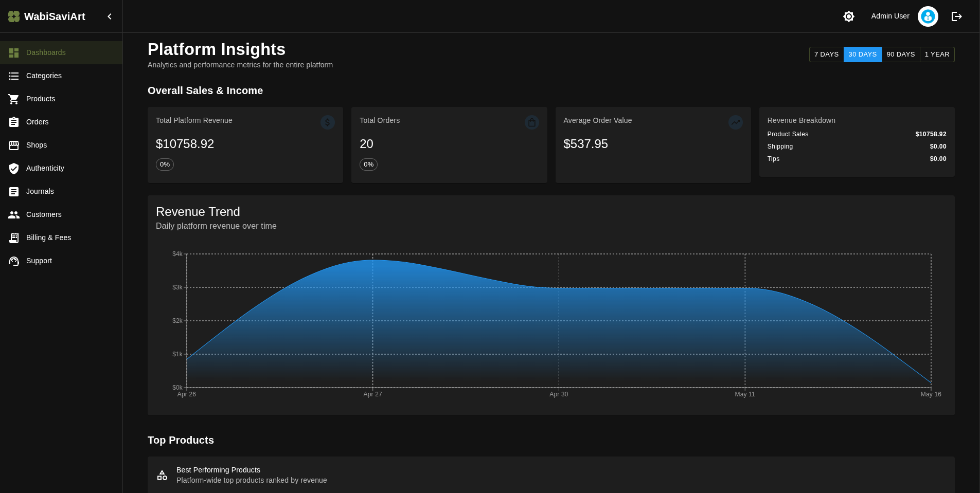
Task: Click the Authenticity shield icon
Action: pos(14,169)
